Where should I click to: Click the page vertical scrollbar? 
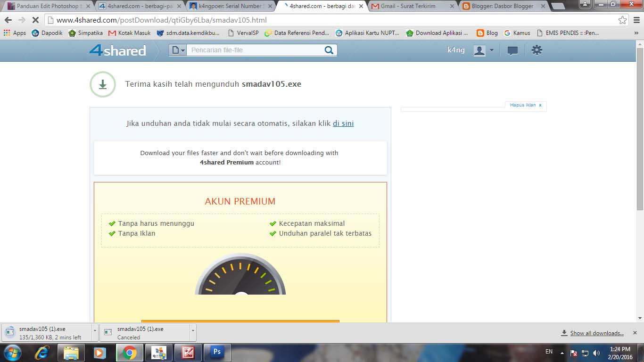[x=640, y=129]
